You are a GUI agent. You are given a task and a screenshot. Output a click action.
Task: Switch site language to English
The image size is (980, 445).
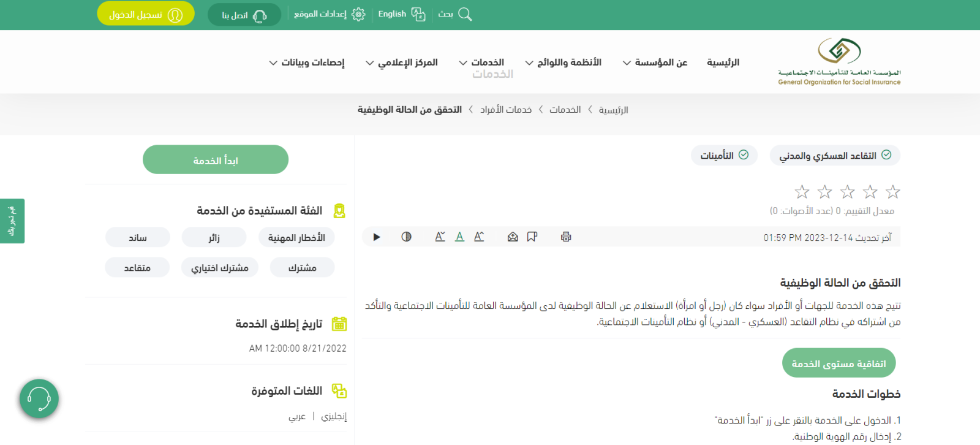[x=401, y=14]
